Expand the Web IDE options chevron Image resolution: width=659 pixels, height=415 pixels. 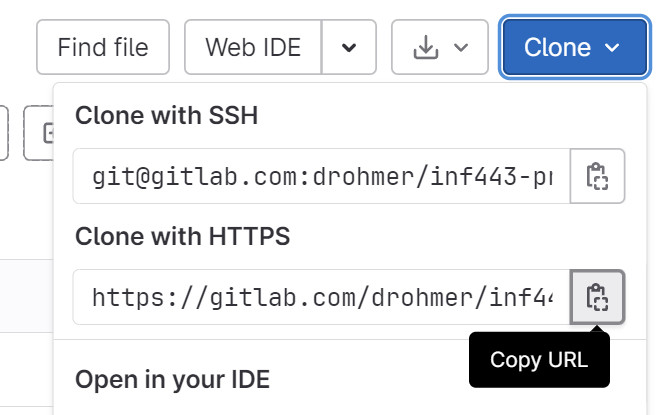point(348,47)
